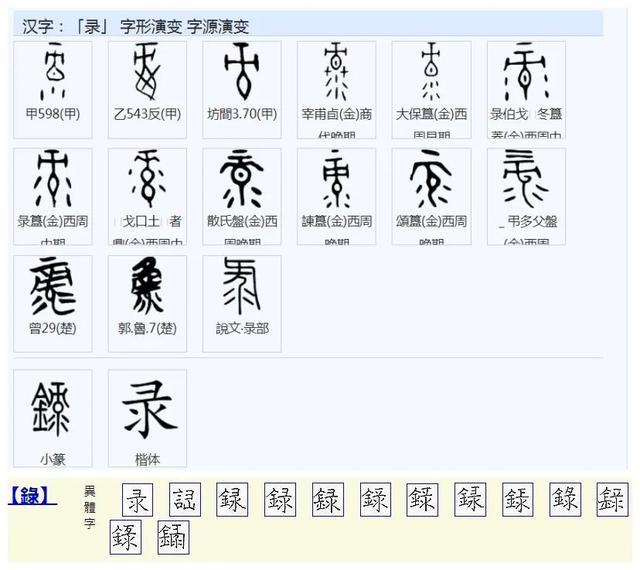Image resolution: width=640 pixels, height=570 pixels.
Task: Click the 散氏盤(金) glyph image
Action: [x=241, y=180]
